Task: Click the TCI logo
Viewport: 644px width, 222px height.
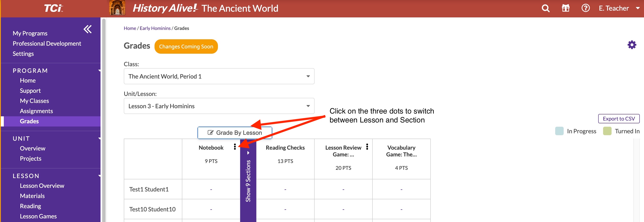Action: (53, 8)
